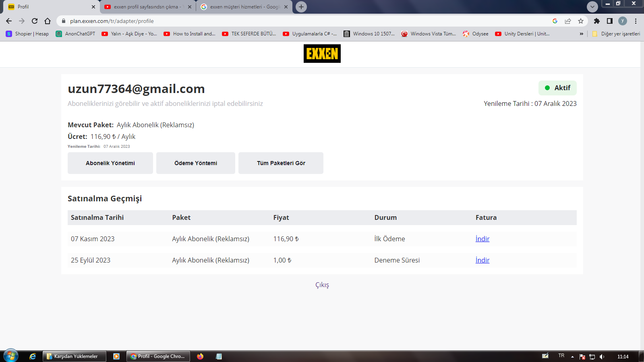Close the Profil tab
644x362 pixels.
(93, 7)
